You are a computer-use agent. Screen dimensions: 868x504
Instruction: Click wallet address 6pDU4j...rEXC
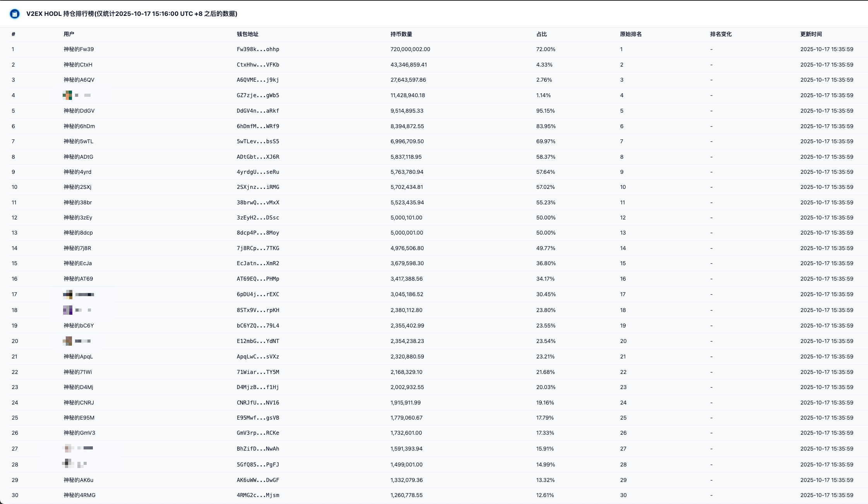point(258,294)
